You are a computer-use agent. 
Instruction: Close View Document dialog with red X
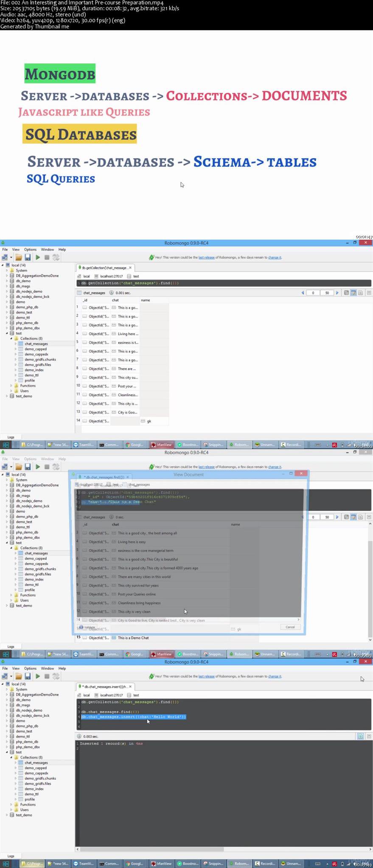point(301,473)
